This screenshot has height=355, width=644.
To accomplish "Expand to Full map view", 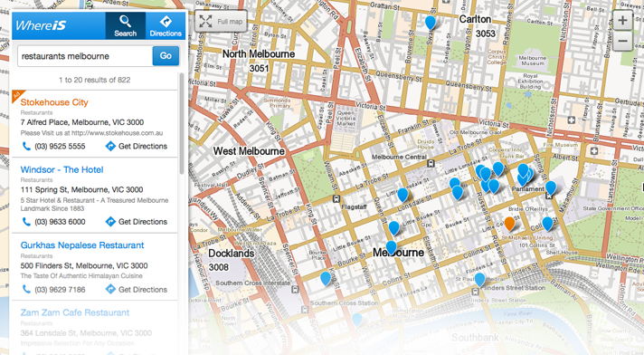I will pos(221,22).
